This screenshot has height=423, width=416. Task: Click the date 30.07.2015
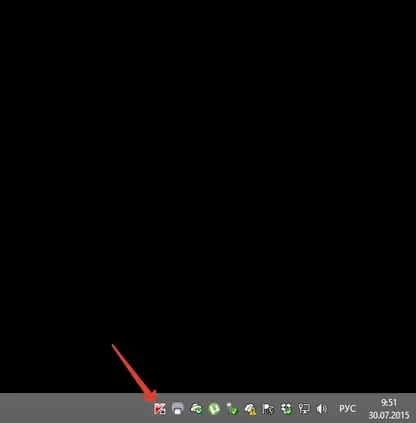click(x=389, y=415)
